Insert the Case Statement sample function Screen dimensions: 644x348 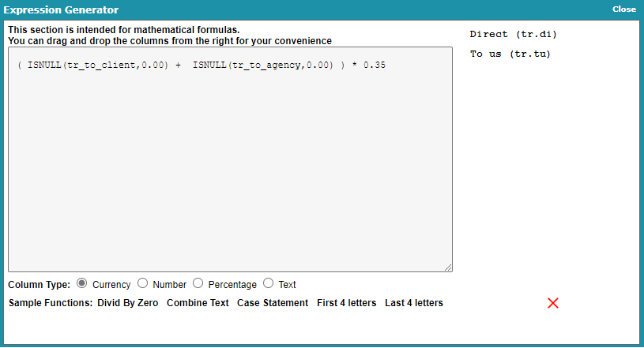pyautogui.click(x=273, y=303)
